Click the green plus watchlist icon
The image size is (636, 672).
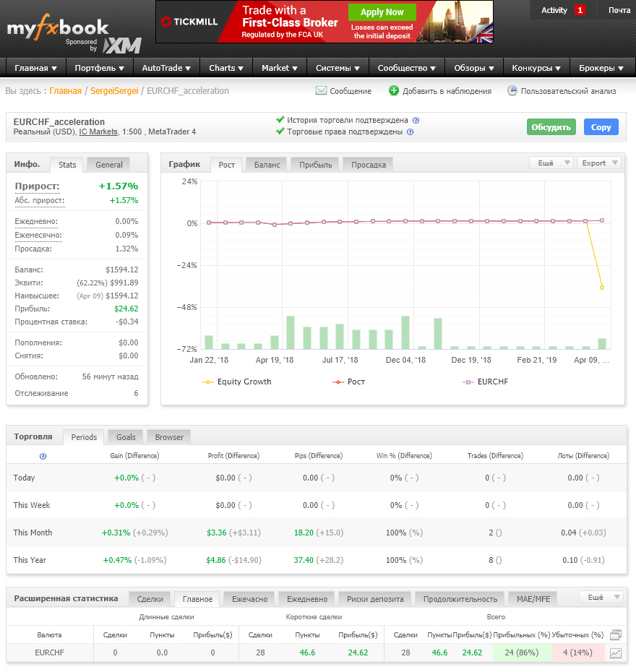(x=393, y=90)
